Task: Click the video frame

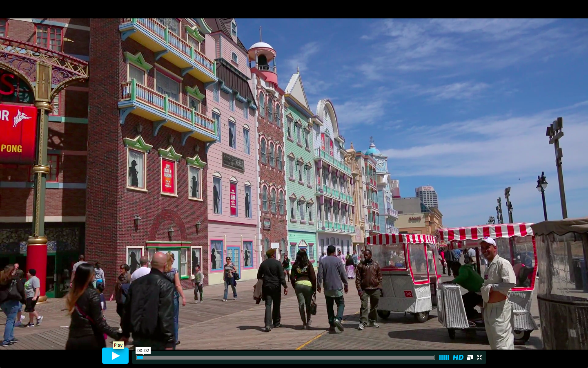Action: click(294, 184)
